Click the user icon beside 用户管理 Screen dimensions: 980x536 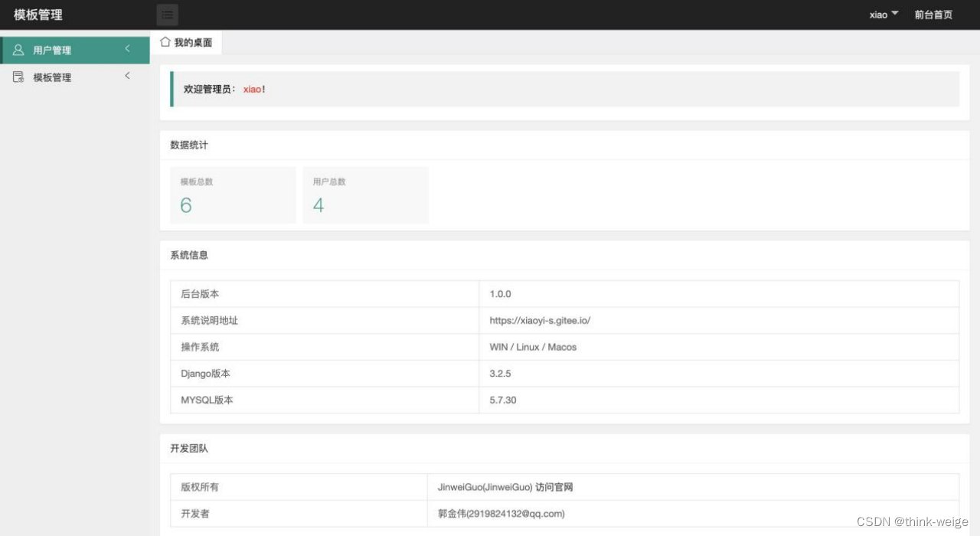pos(18,50)
